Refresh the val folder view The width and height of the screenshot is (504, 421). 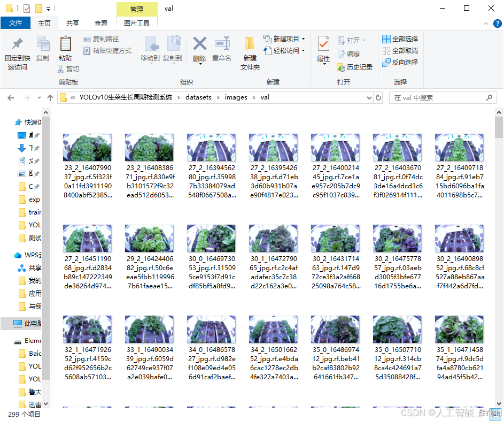(378, 97)
